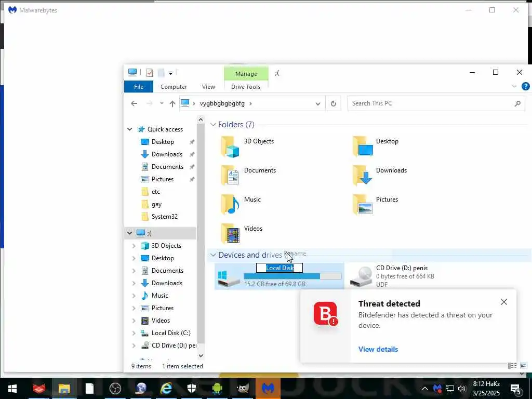
Task: Open the Videos folder in the Folders group
Action: (x=230, y=233)
